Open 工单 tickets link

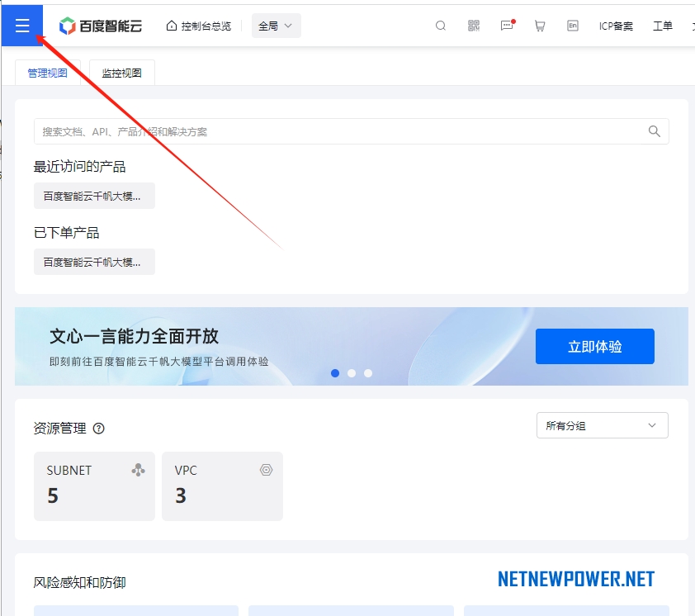(x=663, y=26)
